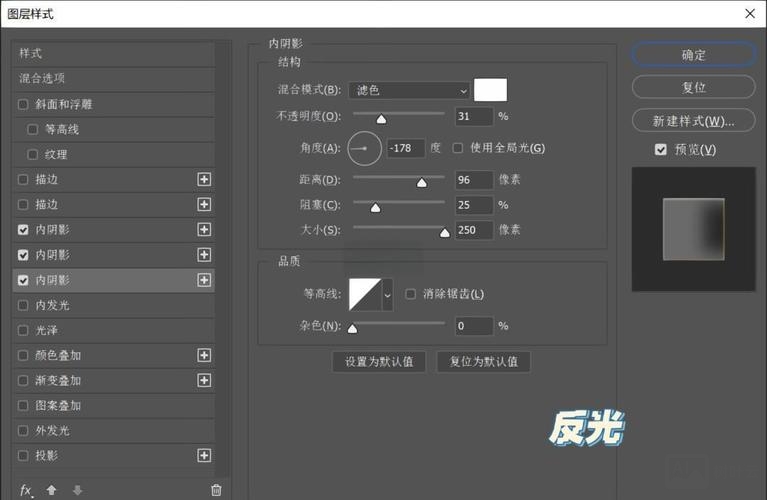
Task: Open 混合模式 dropdown showing 滤色
Action: 409,91
